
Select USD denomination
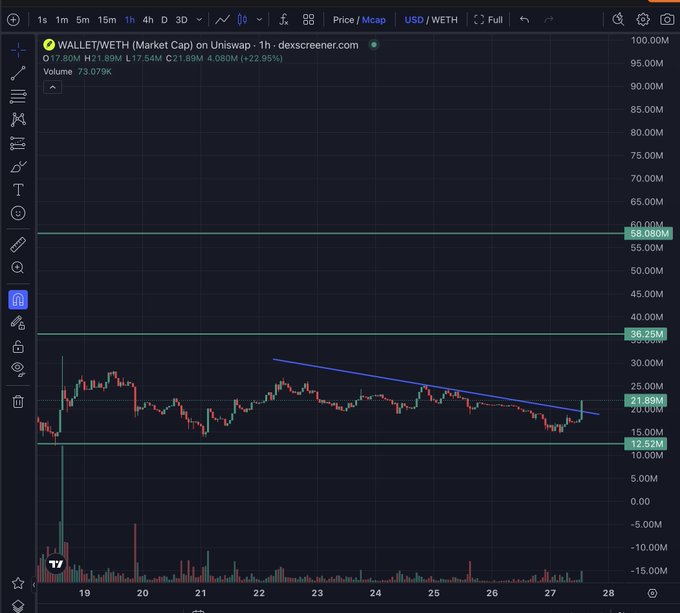tap(414, 20)
